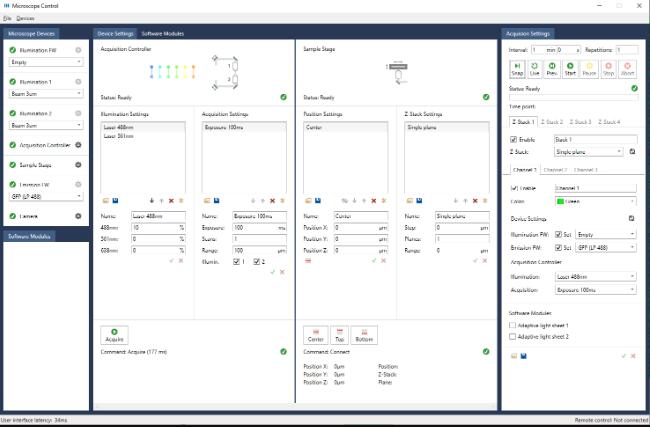
Task: Open the Devices menu
Action: click(x=26, y=18)
